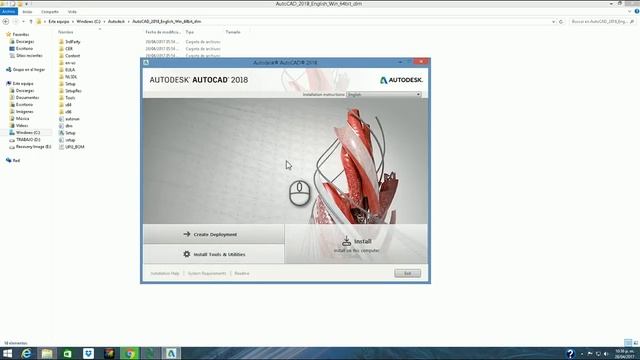
Task: Open the Readme link in the installer
Action: [x=242, y=273]
